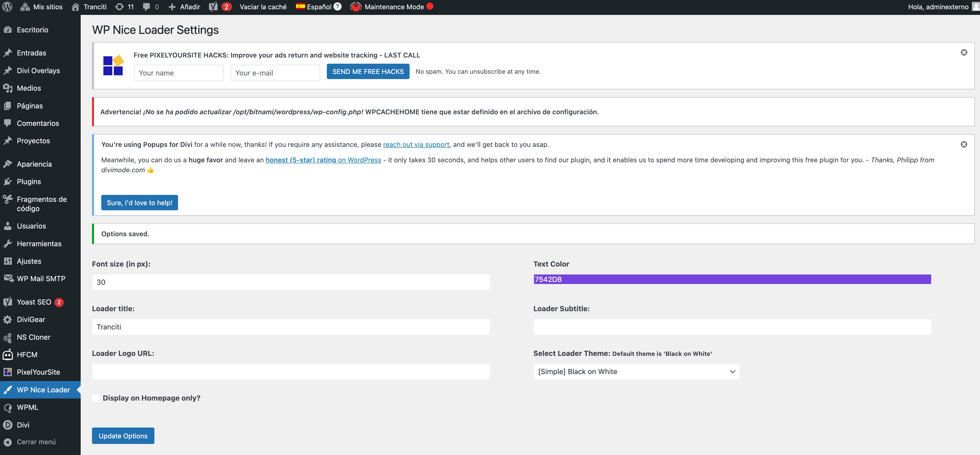This screenshot has width=980, height=455.
Task: Open the Plugins menu item
Action: [29, 182]
